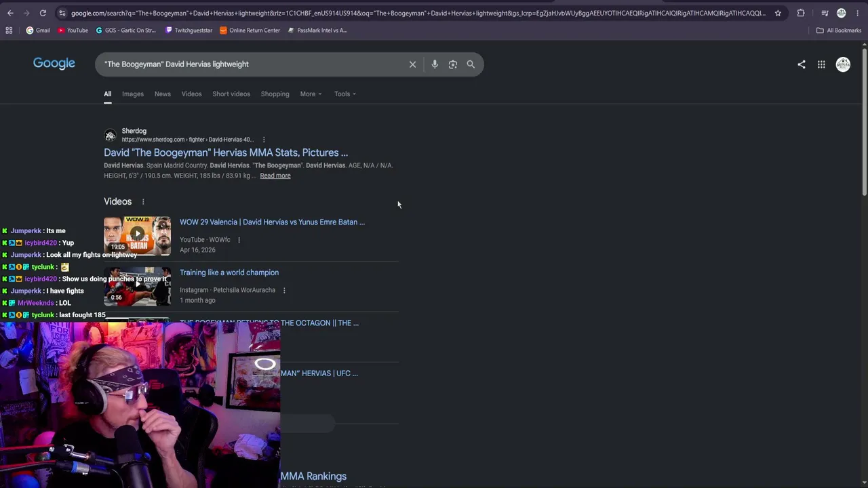Image resolution: width=868 pixels, height=488 pixels.
Task: Open the Videos section options menu
Action: pos(143,202)
